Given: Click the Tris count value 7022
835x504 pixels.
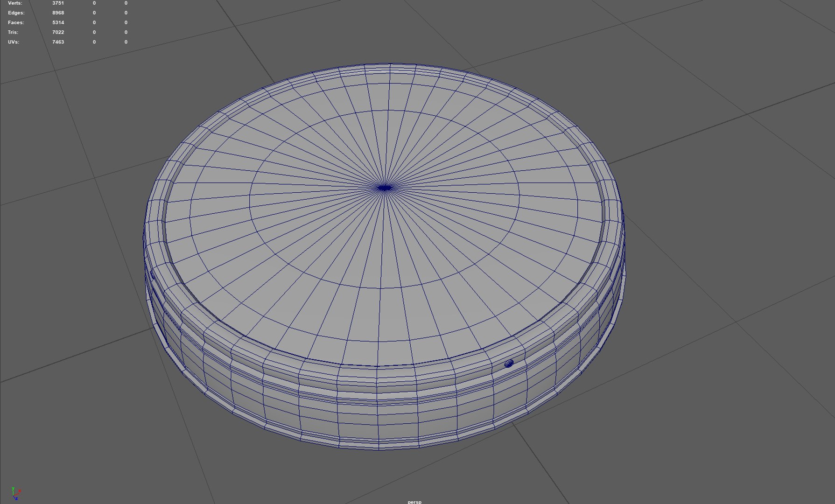Looking at the screenshot, I should click(58, 32).
